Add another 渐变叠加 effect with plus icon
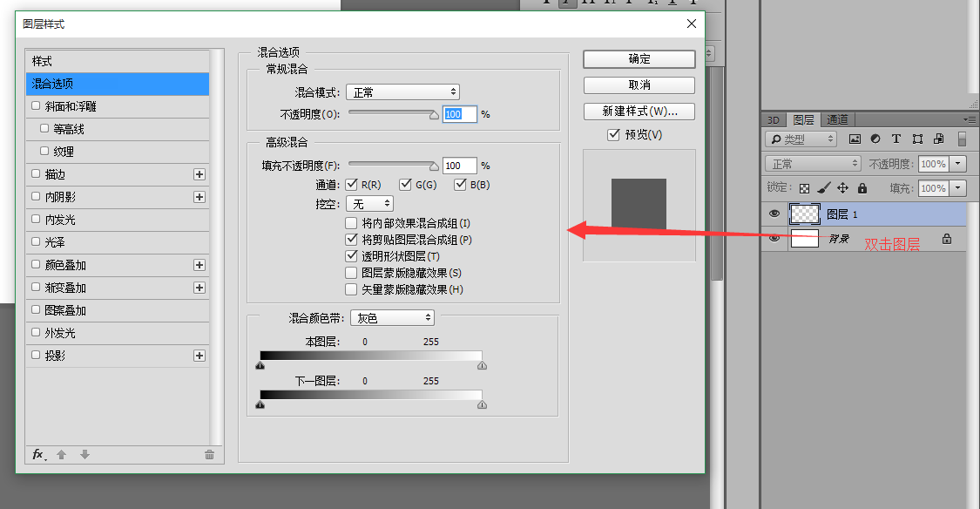 tap(199, 288)
